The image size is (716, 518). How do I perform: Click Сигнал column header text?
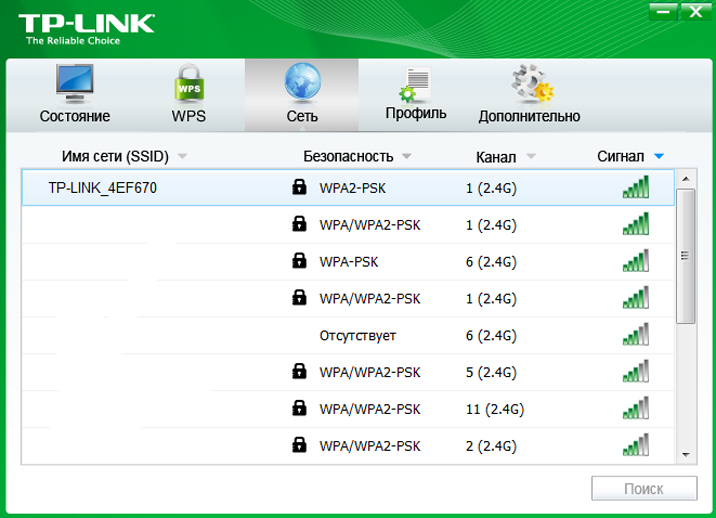pyautogui.click(x=621, y=157)
